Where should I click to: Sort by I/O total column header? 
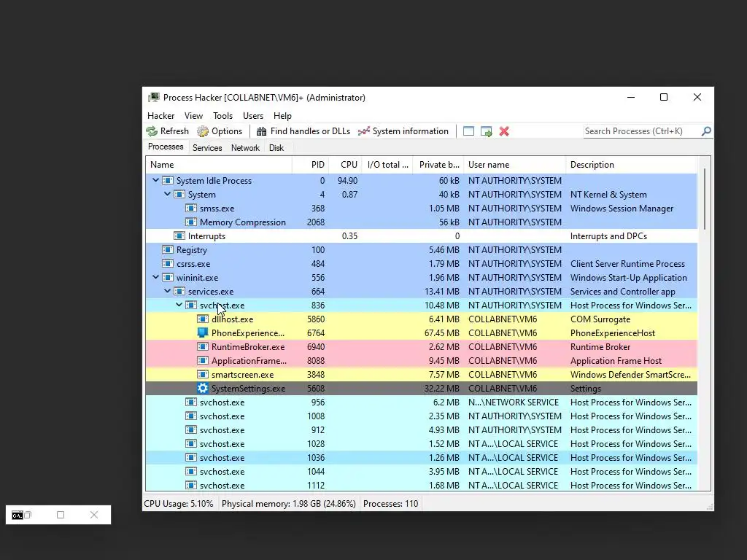pos(387,165)
